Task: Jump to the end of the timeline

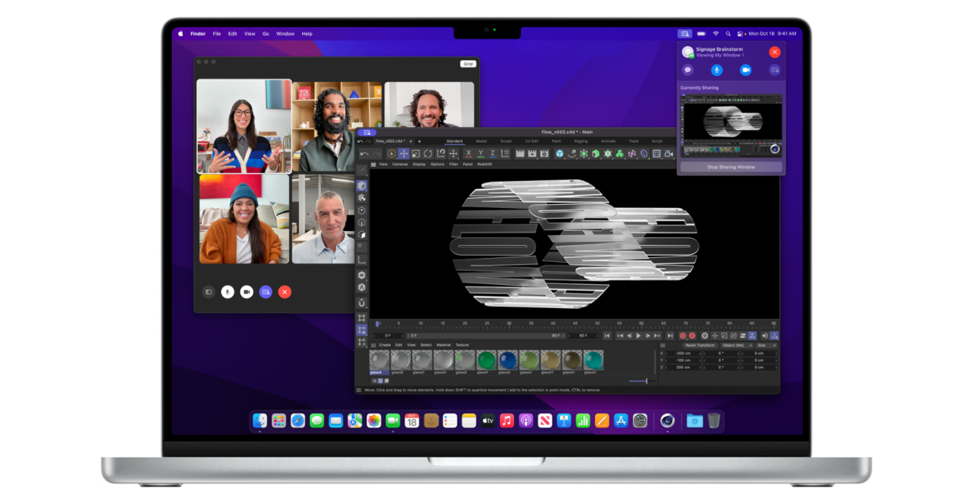Action: click(x=670, y=336)
